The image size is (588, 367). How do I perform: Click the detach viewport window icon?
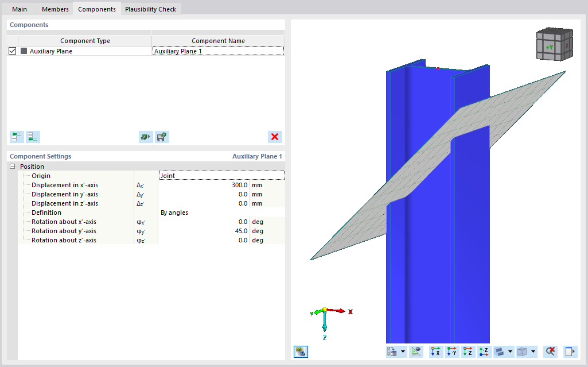570,351
